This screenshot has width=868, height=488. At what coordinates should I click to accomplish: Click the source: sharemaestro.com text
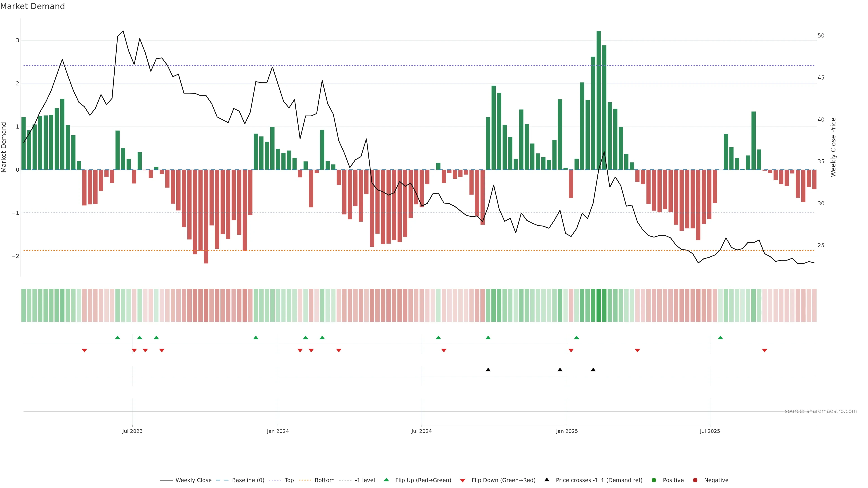point(821,411)
